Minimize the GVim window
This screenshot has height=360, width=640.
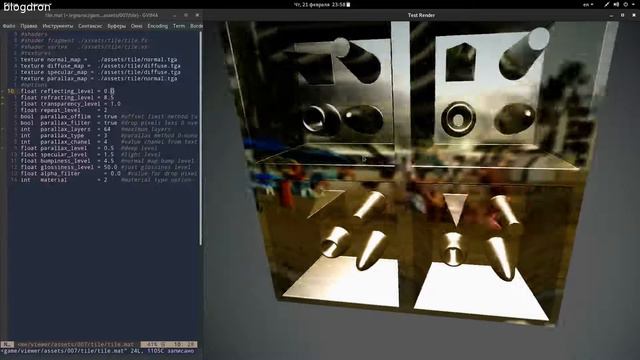pos(174,15)
